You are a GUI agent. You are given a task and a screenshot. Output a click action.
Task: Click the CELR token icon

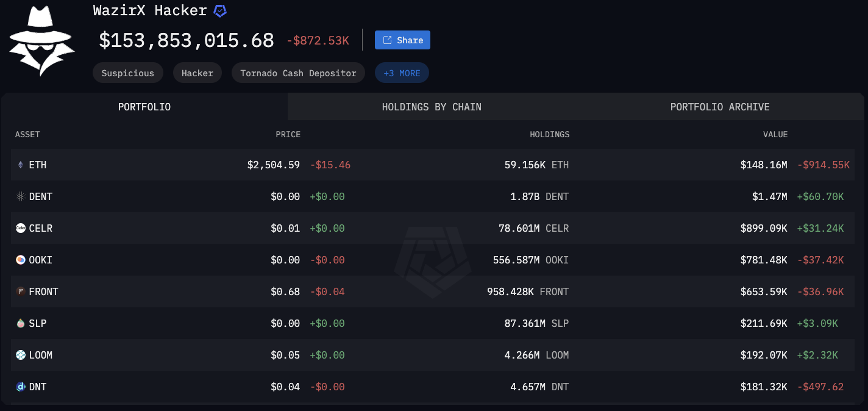pyautogui.click(x=20, y=228)
